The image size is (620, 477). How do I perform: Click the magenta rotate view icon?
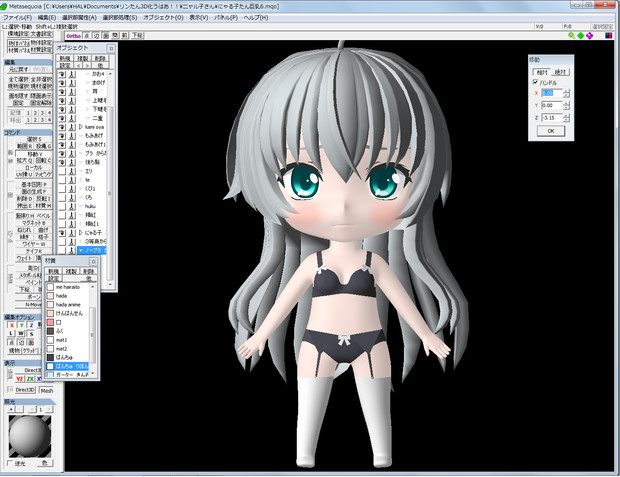(590, 36)
